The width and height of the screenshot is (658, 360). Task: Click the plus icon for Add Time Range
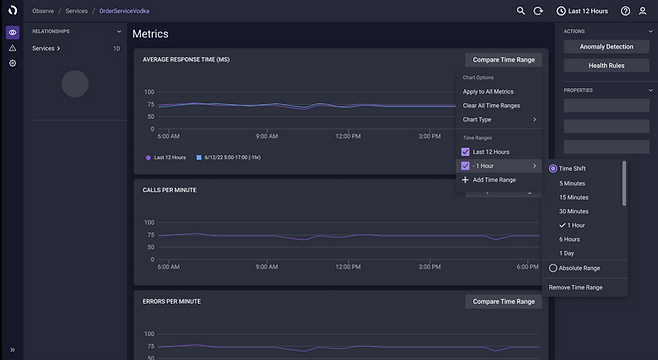[465, 180]
